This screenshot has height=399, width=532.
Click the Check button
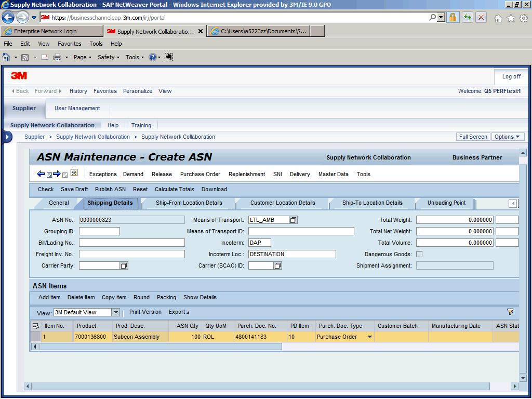[46, 189]
